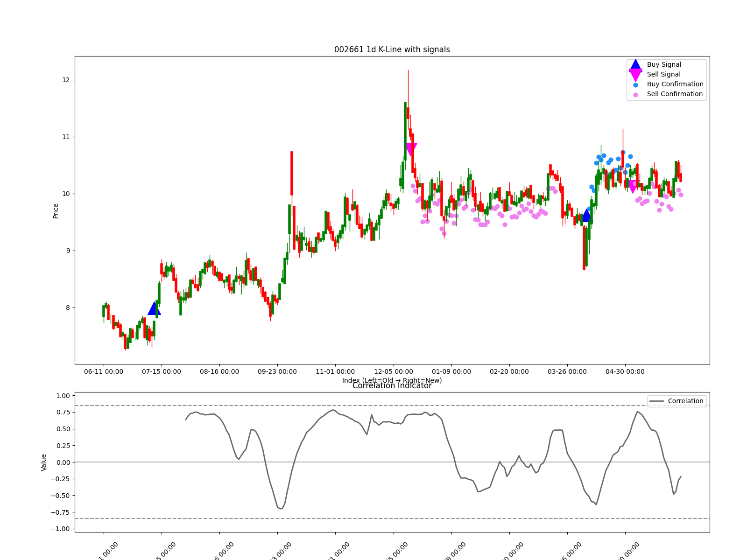This screenshot has height=560, width=747.
Task: Select the 'Sell Confirmation' legend label
Action: 675,94
